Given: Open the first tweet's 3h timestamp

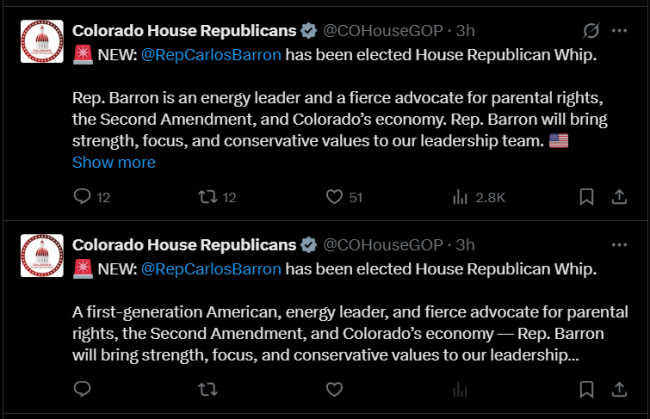Looking at the screenshot, I should [x=464, y=31].
